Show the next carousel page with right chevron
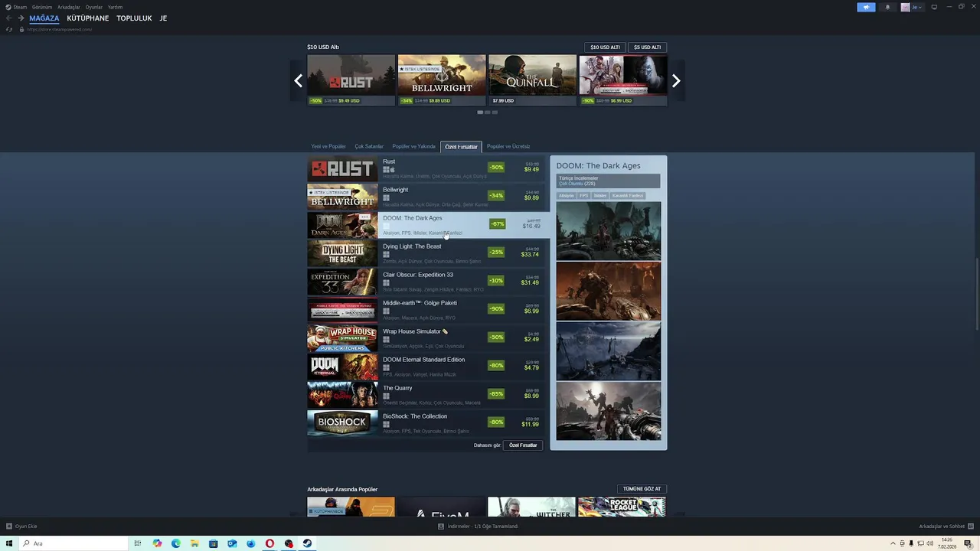980x551 pixels. coord(676,80)
